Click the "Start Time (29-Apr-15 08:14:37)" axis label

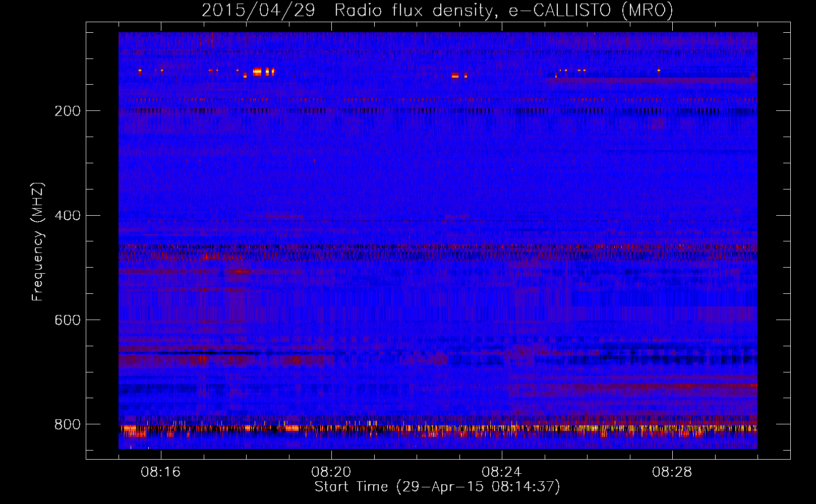pos(437,487)
